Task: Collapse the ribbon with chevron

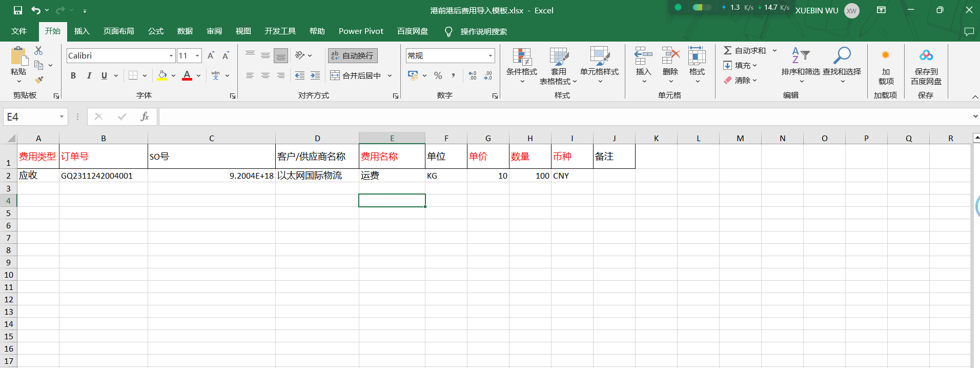Action: (975, 97)
